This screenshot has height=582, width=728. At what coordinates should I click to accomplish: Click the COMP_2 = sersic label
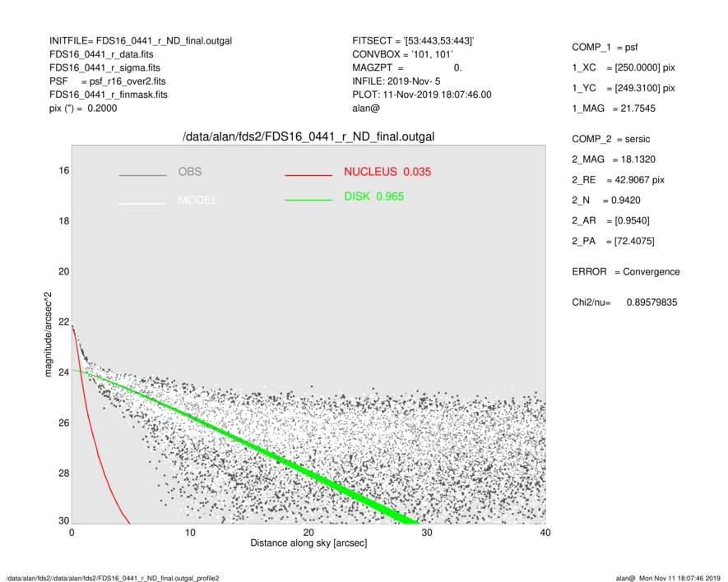(x=610, y=139)
